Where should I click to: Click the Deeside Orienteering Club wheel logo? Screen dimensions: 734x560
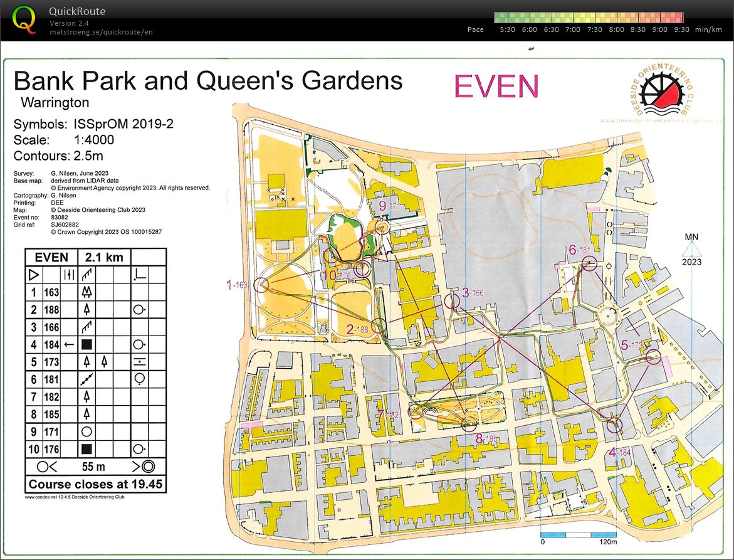click(663, 92)
